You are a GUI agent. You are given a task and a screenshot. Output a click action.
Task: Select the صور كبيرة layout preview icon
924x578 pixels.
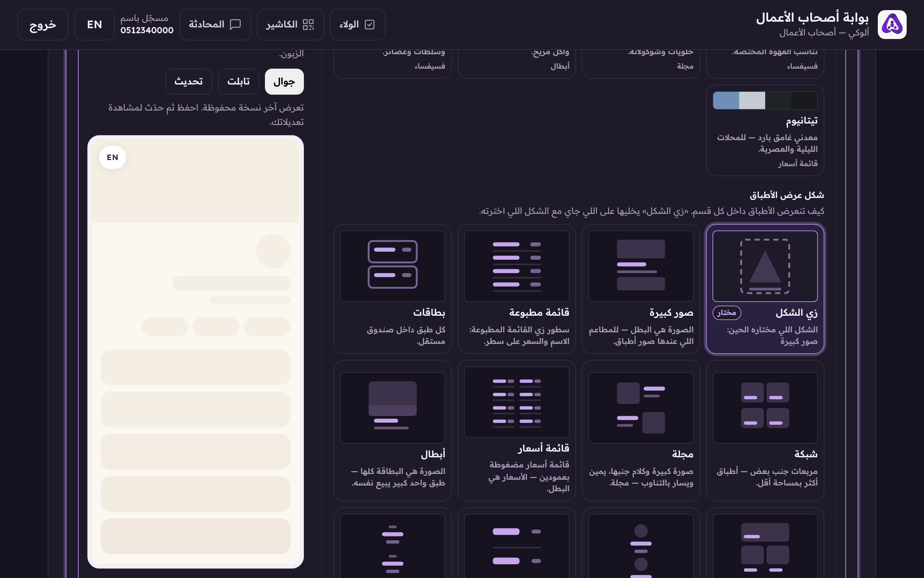641,266
